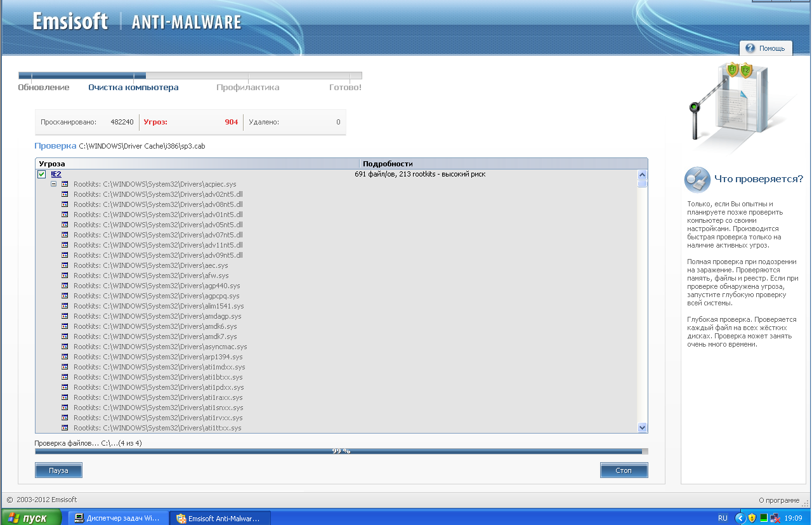812x525 pixels.
Task: Click the file icon beside asyncmac.sys
Action: pyautogui.click(x=65, y=347)
